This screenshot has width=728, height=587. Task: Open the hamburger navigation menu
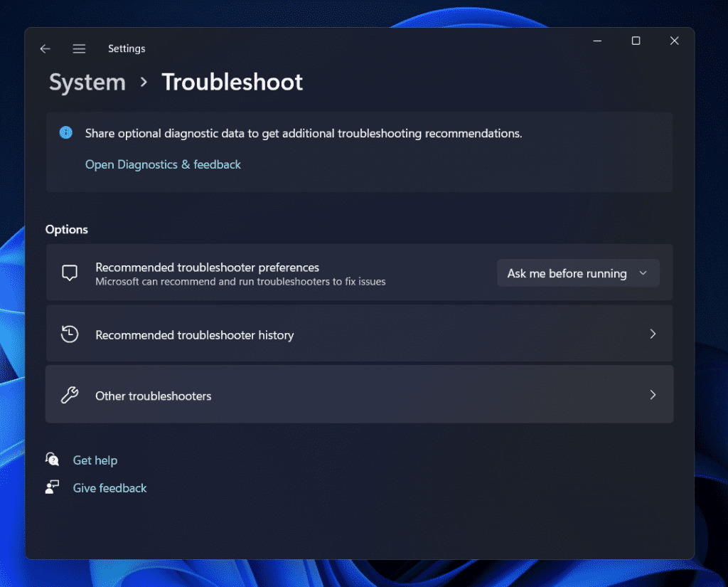79,48
